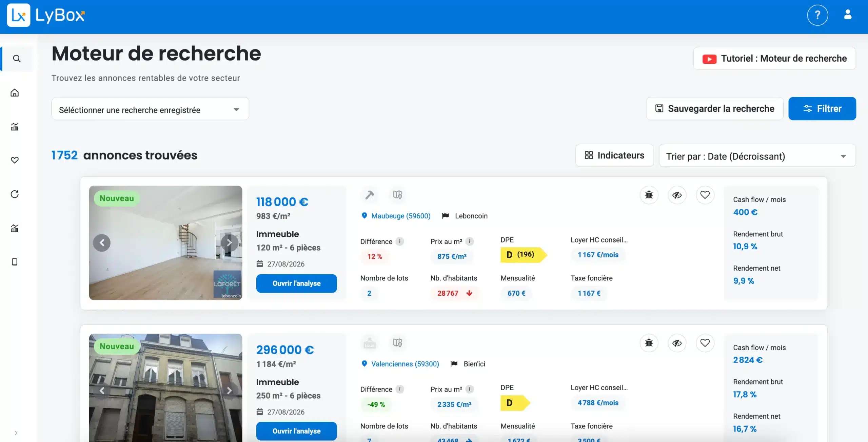Viewport: 868px width, 442px height.
Task: Open the favorites heart sidebar icon
Action: pos(15,160)
